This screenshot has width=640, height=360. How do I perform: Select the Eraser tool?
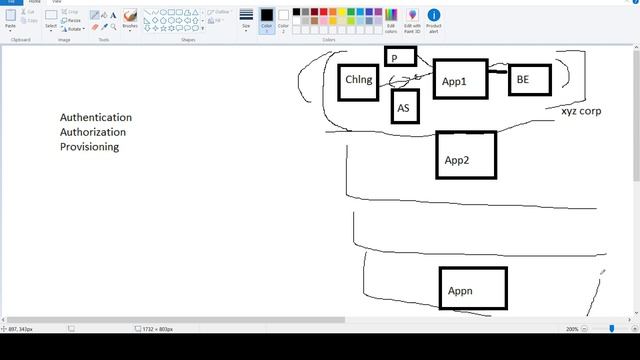pos(95,27)
